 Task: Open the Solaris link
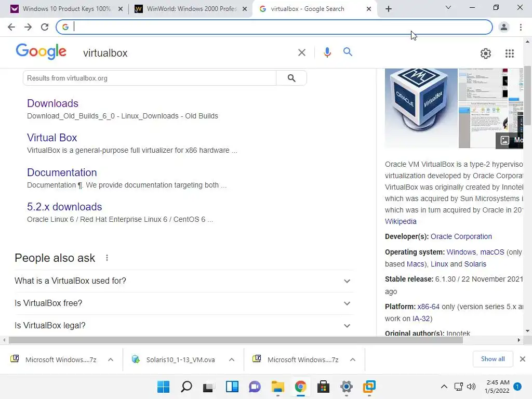coord(475,264)
